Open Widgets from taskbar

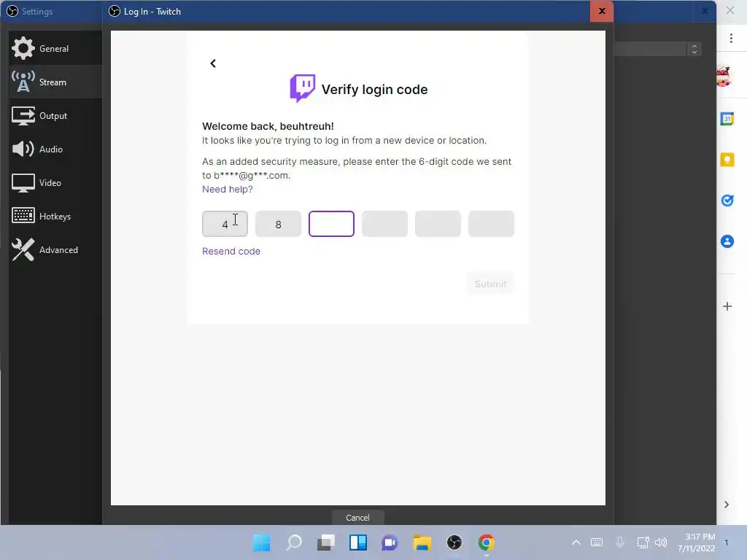pos(357,542)
